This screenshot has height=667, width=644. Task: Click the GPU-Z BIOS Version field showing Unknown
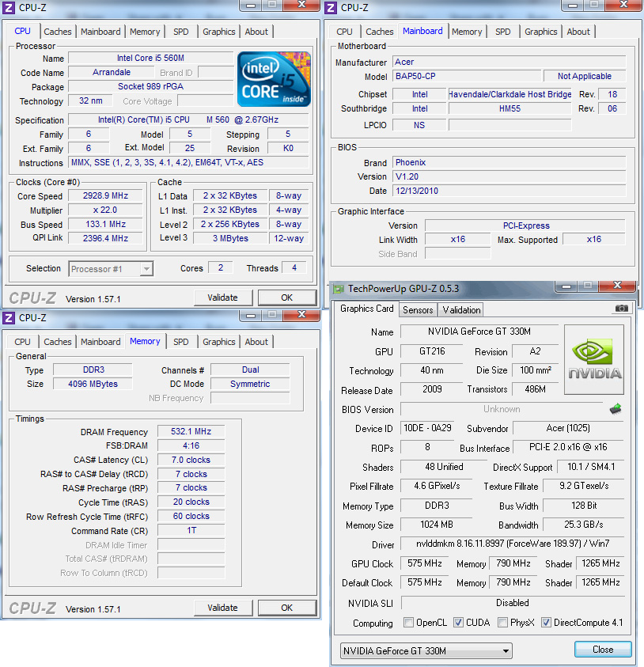(x=502, y=409)
